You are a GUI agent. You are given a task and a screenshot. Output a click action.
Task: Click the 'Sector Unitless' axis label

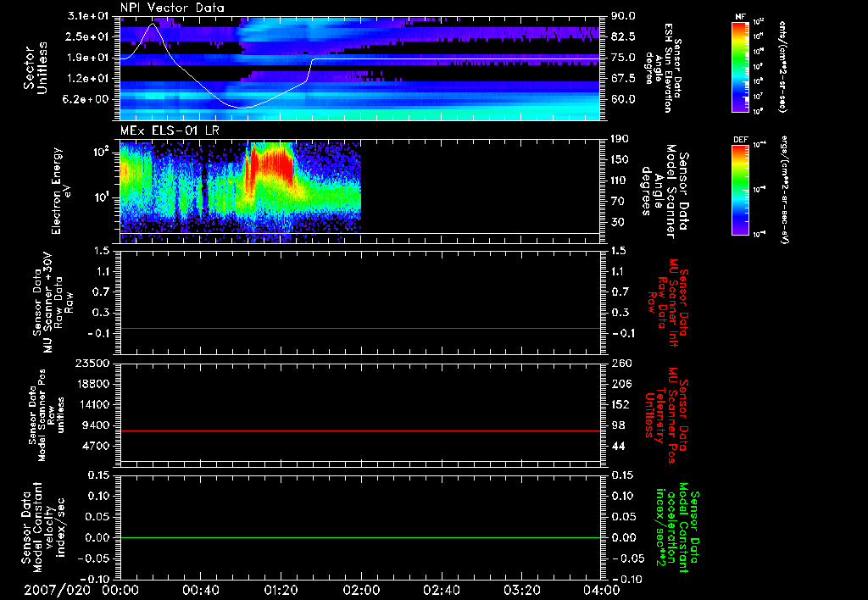point(36,68)
